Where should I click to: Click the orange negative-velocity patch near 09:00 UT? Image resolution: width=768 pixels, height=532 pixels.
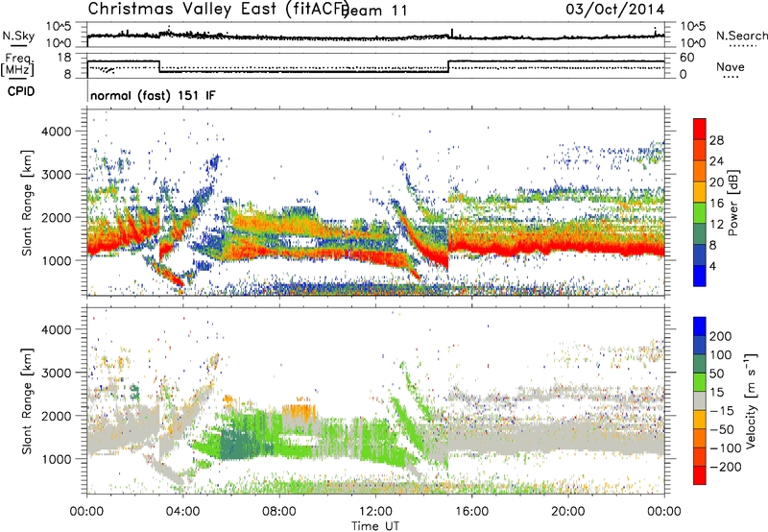(299, 413)
